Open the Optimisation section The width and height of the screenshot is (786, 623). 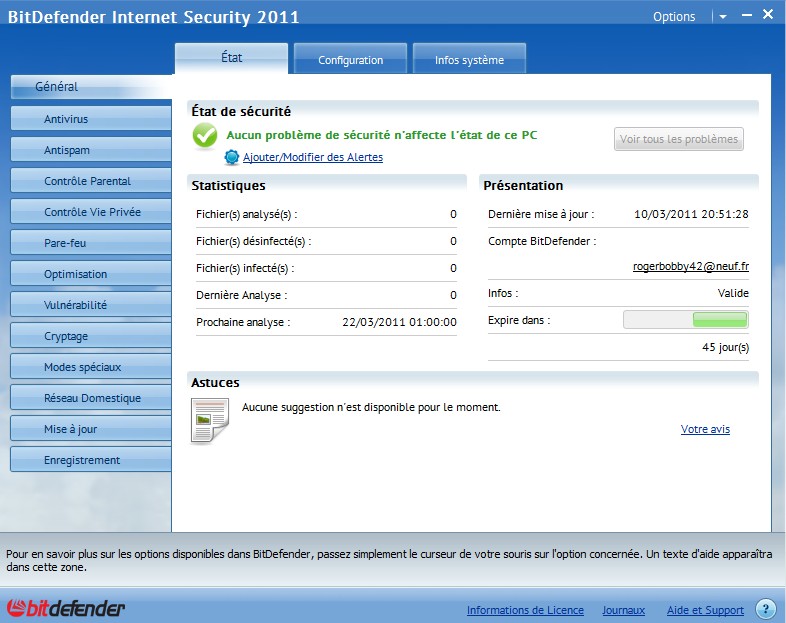[x=91, y=274]
